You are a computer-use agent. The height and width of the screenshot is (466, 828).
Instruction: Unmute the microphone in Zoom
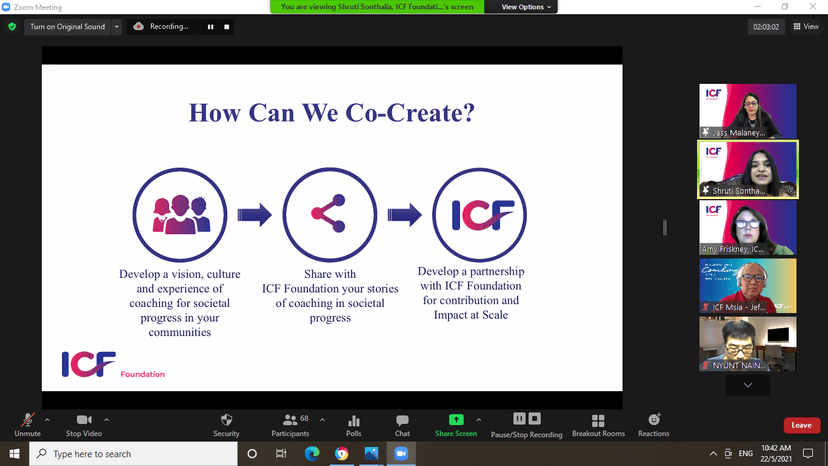click(x=27, y=425)
